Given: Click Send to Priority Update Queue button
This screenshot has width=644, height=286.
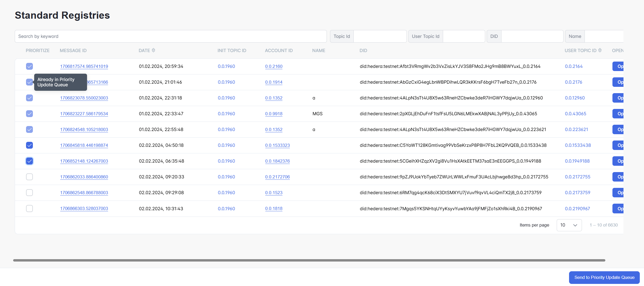Looking at the screenshot, I should click(604, 278).
